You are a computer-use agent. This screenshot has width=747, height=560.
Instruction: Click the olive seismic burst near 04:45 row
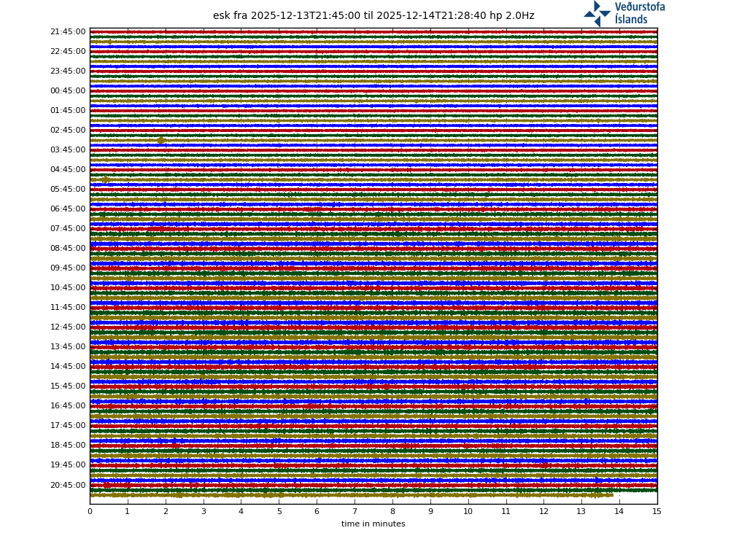pos(105,179)
